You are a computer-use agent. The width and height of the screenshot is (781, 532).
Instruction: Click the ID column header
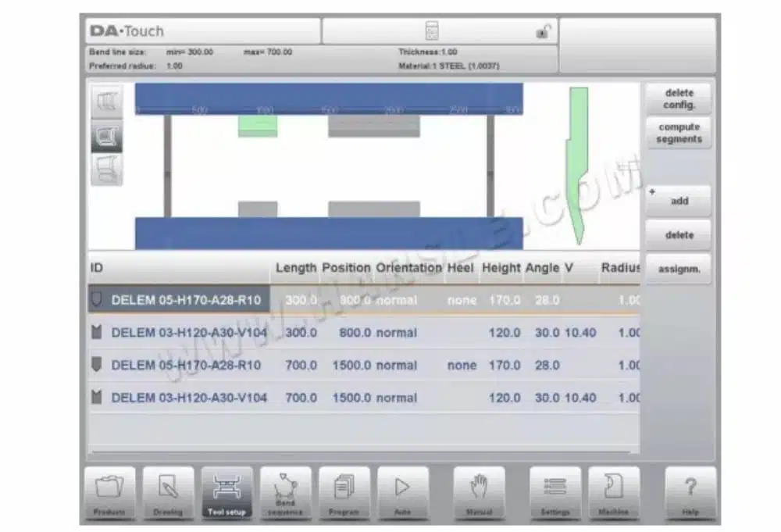[x=97, y=268]
